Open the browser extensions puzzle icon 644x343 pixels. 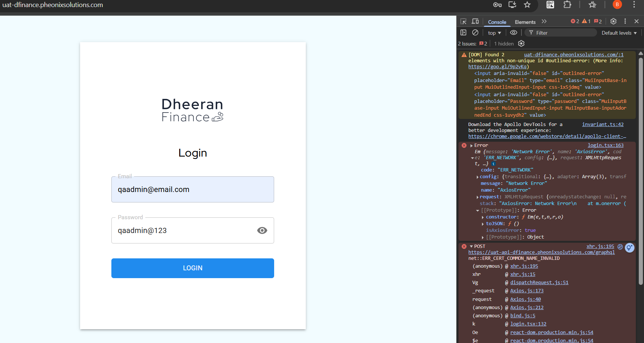pos(567,5)
